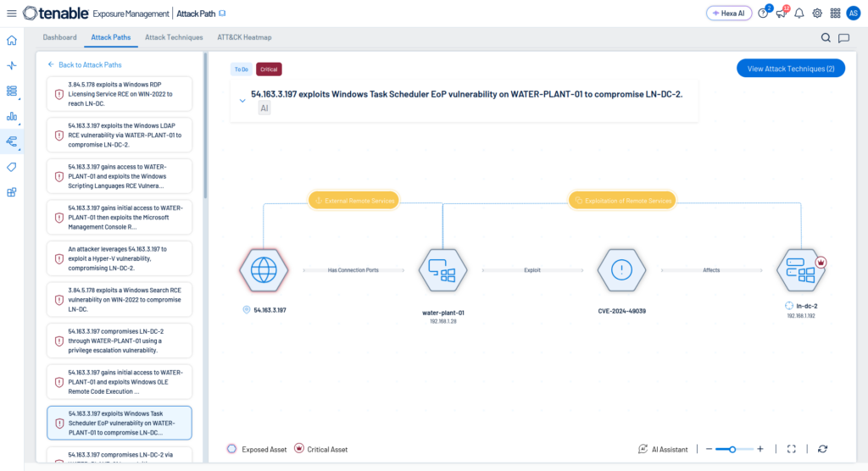Select the CVE-2024-49039 vulnerability node
The width and height of the screenshot is (868, 471).
(x=621, y=270)
